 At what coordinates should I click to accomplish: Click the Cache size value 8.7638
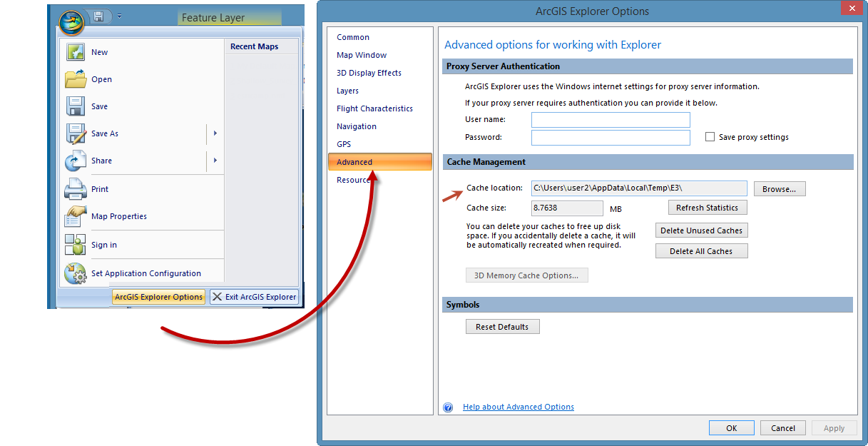click(568, 208)
